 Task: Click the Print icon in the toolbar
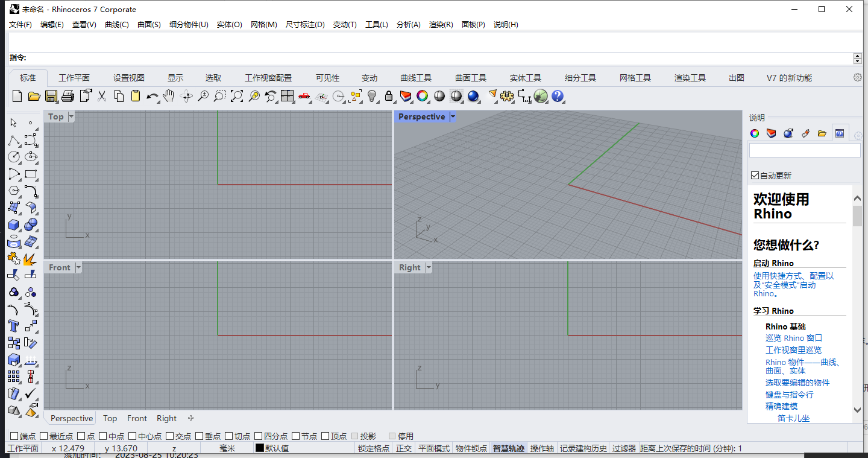pos(68,96)
